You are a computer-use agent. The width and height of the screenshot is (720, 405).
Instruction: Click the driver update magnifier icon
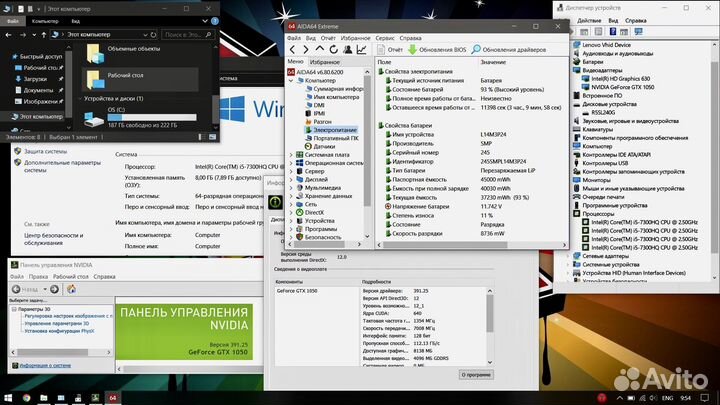coord(475,49)
